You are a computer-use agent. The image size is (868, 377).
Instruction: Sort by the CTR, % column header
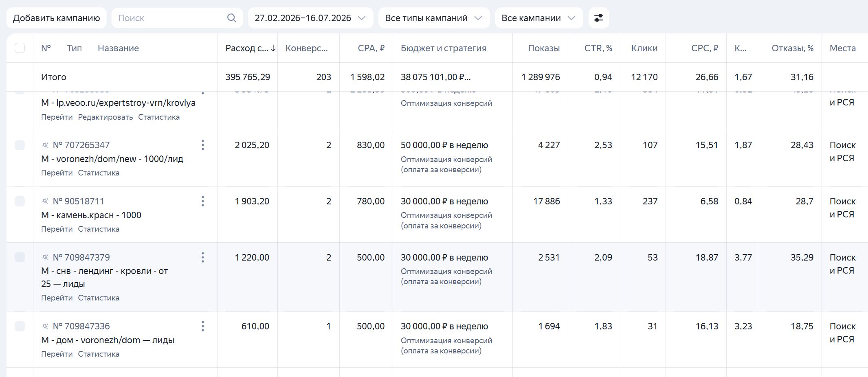click(598, 48)
